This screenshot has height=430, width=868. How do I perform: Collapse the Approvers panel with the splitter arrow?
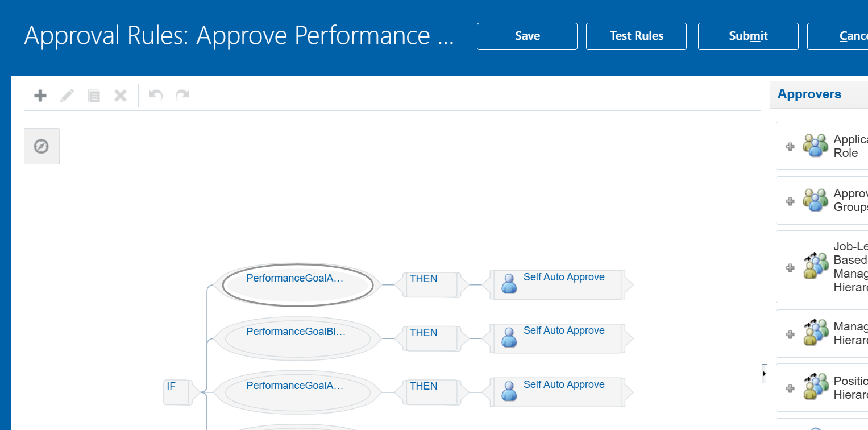coord(765,374)
